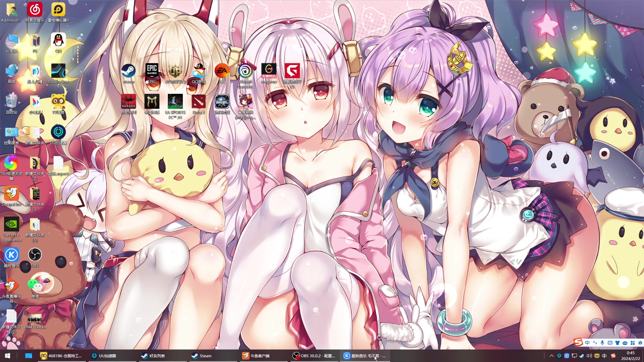Expand the hidden system tray icons
This screenshot has width=644, height=362.
pyautogui.click(x=551, y=356)
